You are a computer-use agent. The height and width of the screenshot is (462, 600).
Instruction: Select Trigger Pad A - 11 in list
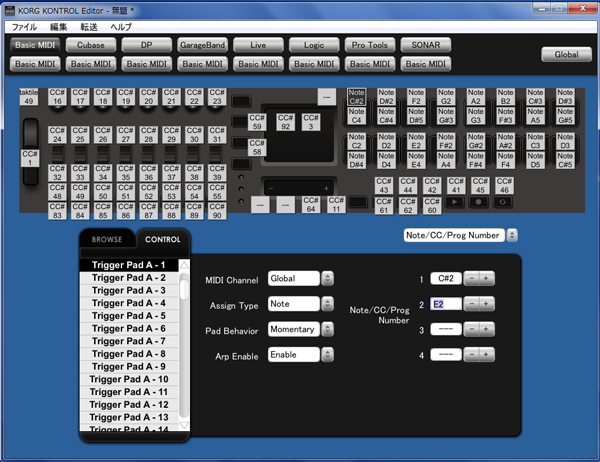[x=129, y=392]
